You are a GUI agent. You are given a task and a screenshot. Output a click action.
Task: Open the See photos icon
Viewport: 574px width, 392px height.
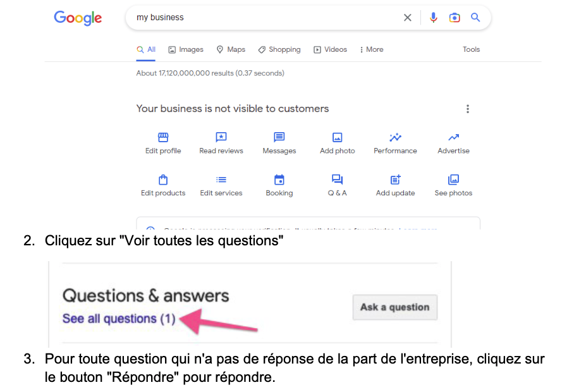click(453, 180)
